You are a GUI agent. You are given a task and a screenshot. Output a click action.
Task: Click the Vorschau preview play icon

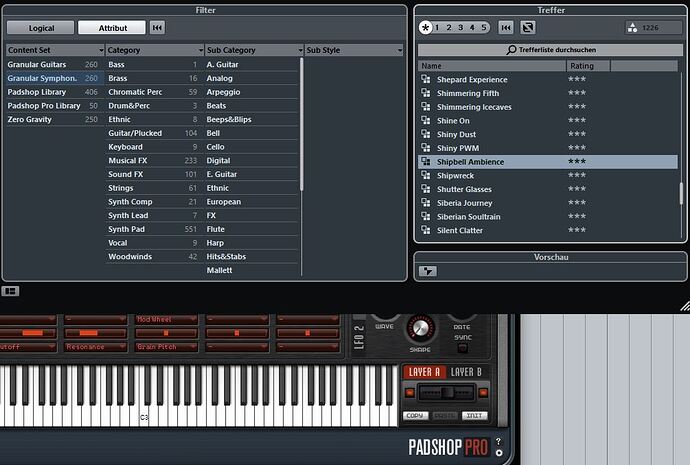428,271
